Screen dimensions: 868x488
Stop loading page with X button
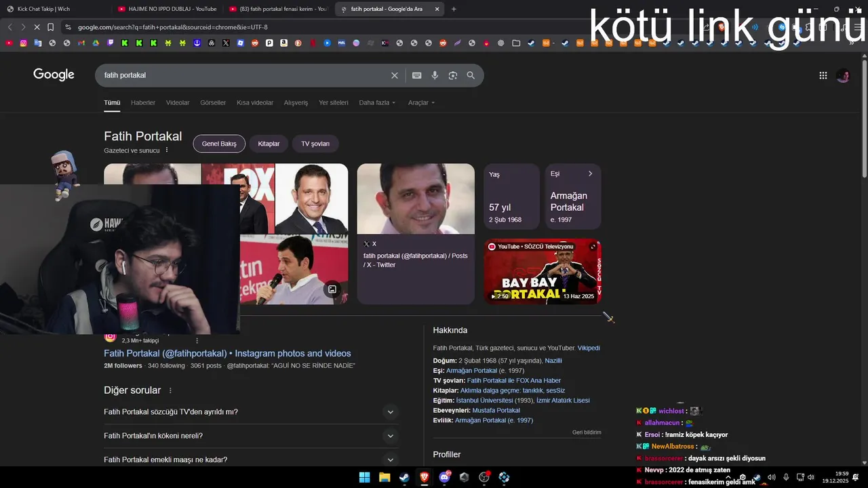click(37, 27)
